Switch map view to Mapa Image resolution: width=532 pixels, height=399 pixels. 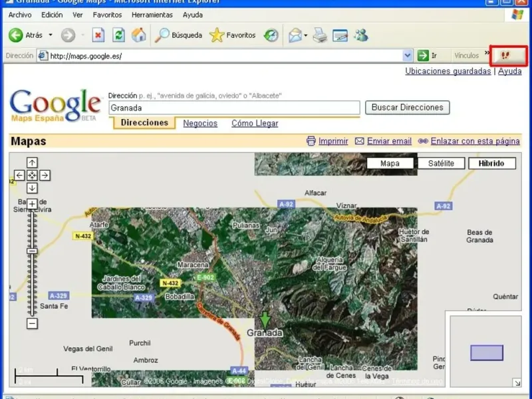coord(390,164)
